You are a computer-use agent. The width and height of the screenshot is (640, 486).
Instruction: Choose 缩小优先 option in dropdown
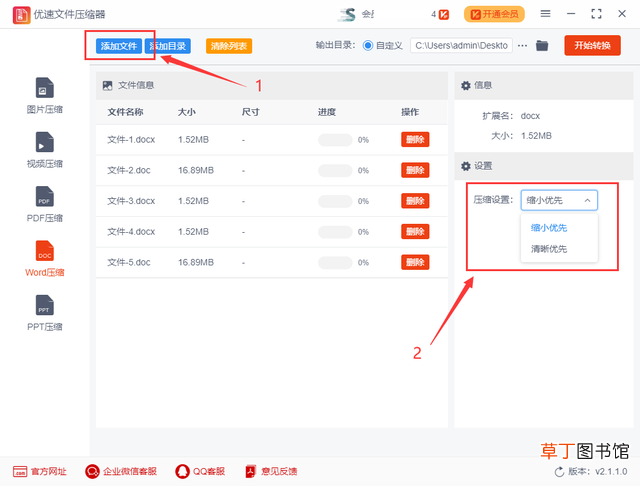tap(549, 228)
